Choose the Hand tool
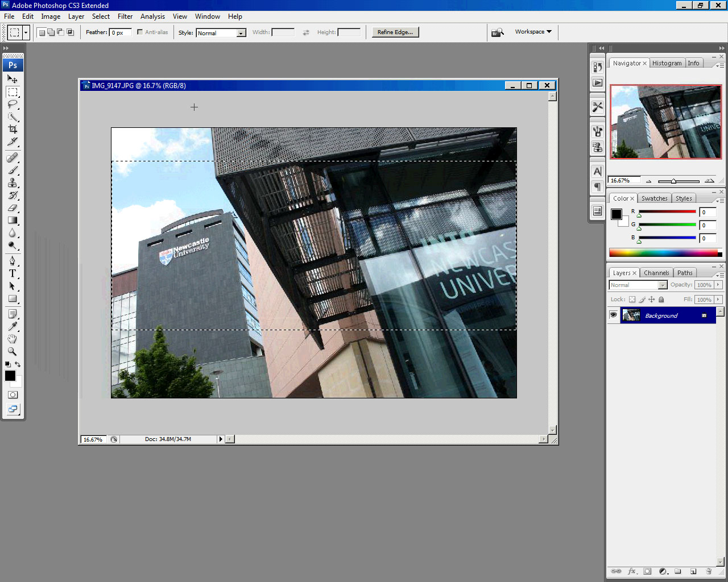This screenshot has height=582, width=728. coord(13,339)
